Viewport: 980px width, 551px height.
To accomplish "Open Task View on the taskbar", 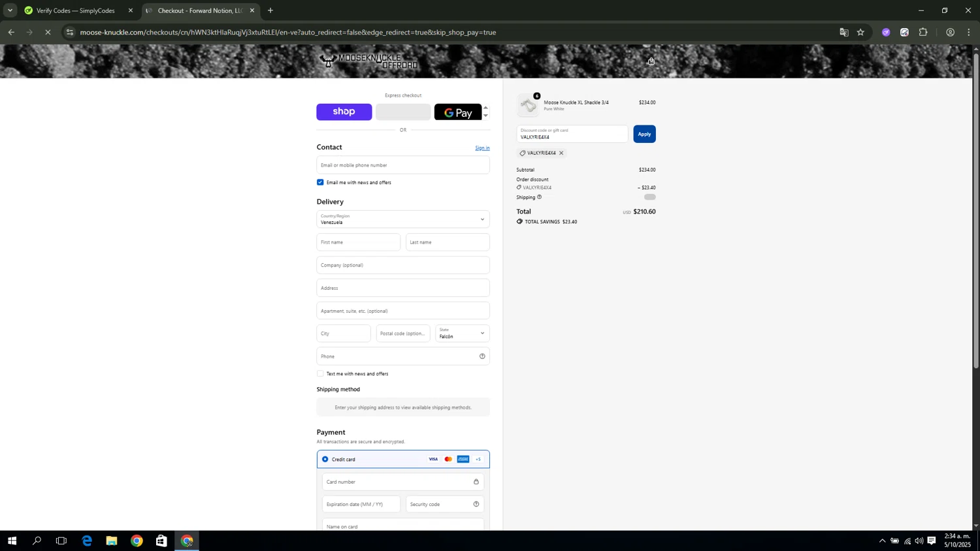I will pos(61,541).
